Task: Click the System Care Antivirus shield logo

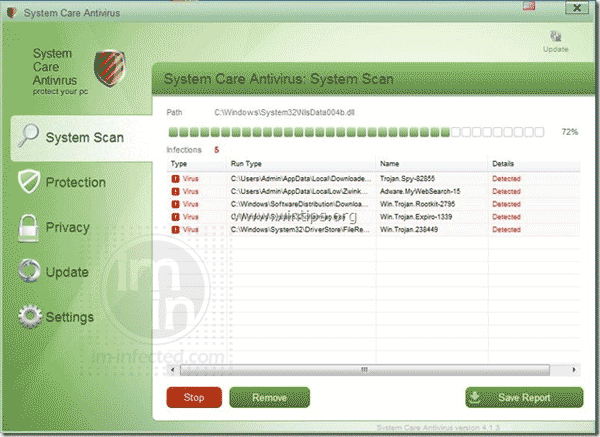Action: (110, 68)
